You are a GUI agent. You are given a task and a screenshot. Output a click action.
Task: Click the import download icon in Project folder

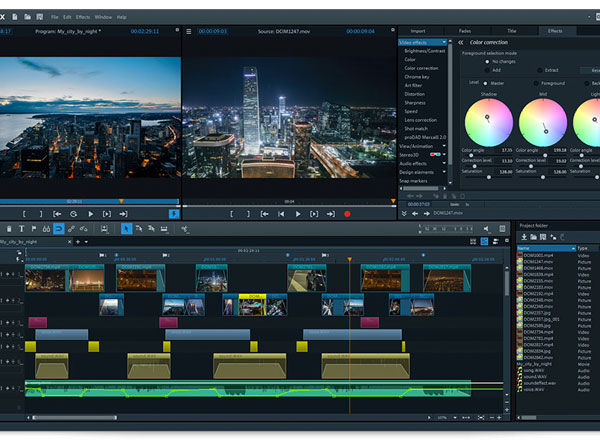pos(524,237)
